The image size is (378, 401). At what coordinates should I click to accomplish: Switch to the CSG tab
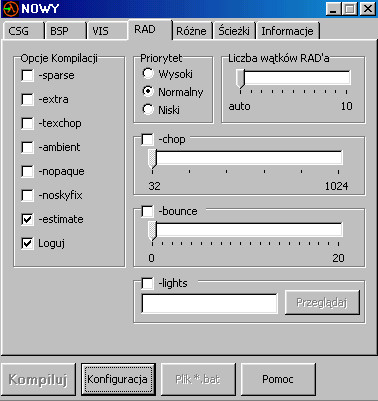(x=23, y=31)
